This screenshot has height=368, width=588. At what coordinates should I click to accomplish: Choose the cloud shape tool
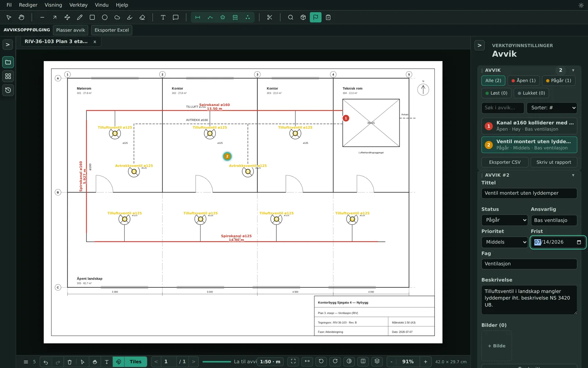tap(117, 17)
